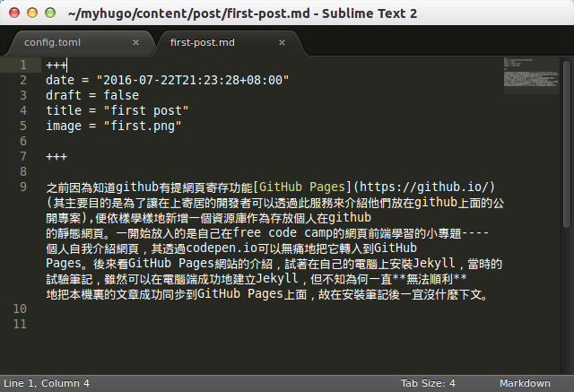
Task: Click line number 10 in gutter
Action: pyautogui.click(x=20, y=309)
